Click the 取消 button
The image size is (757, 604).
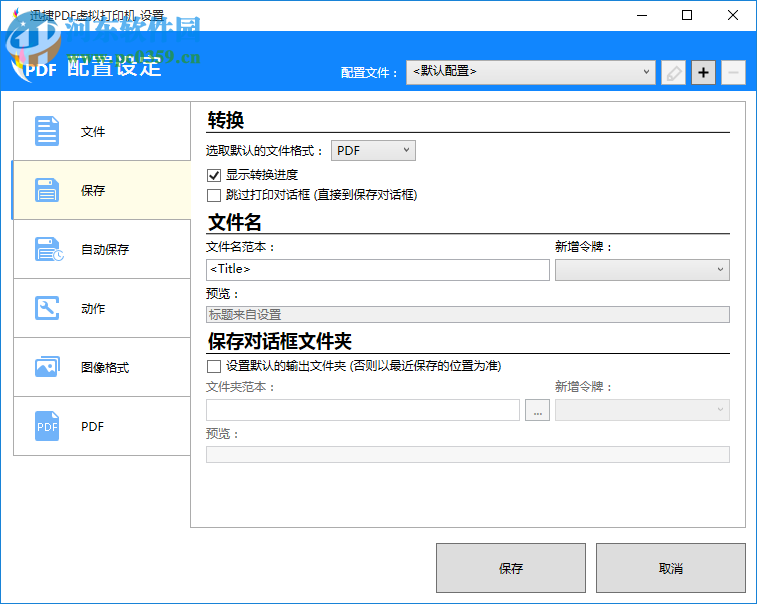click(671, 568)
